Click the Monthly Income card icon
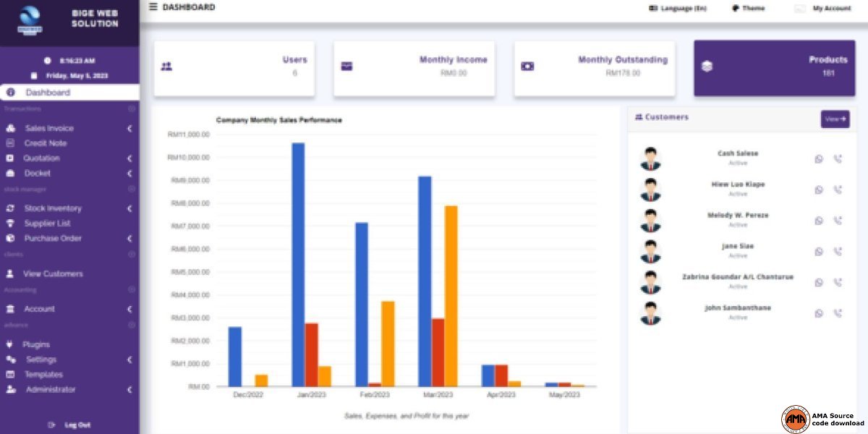 point(346,67)
